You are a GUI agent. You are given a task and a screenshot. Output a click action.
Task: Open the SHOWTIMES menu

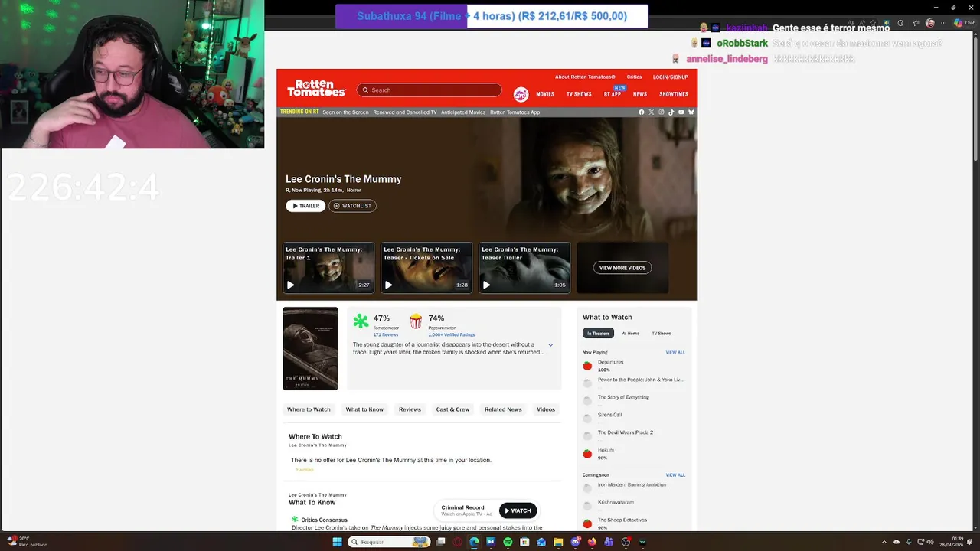click(x=674, y=94)
